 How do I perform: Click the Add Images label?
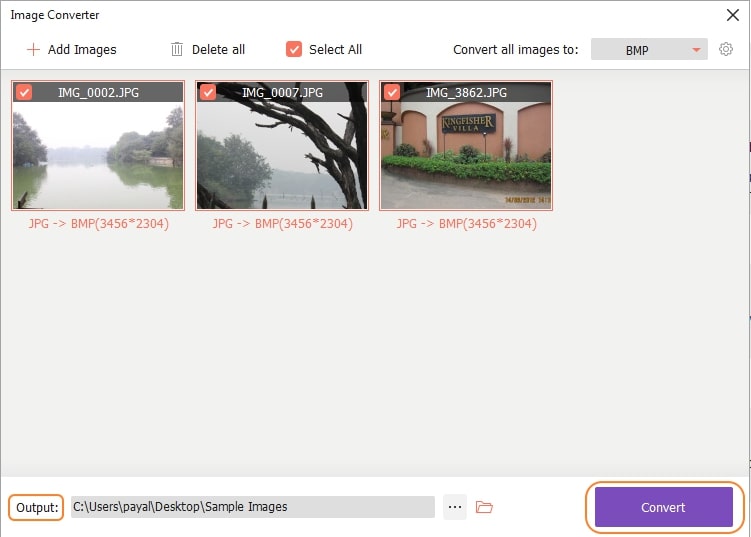[81, 49]
